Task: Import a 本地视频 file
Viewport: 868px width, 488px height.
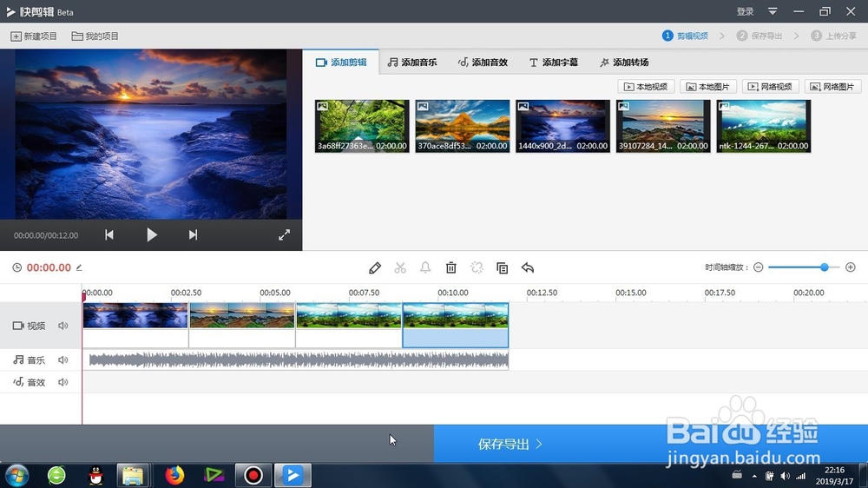Action: pos(646,87)
